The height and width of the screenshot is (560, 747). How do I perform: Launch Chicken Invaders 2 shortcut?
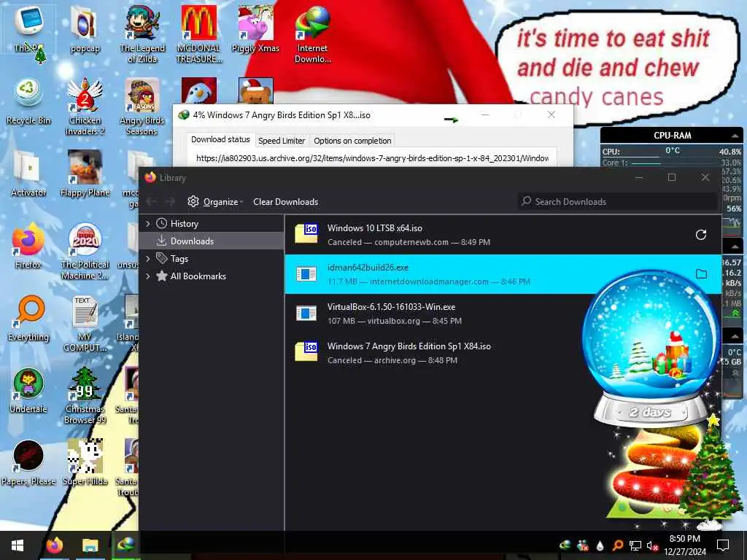pos(85,106)
